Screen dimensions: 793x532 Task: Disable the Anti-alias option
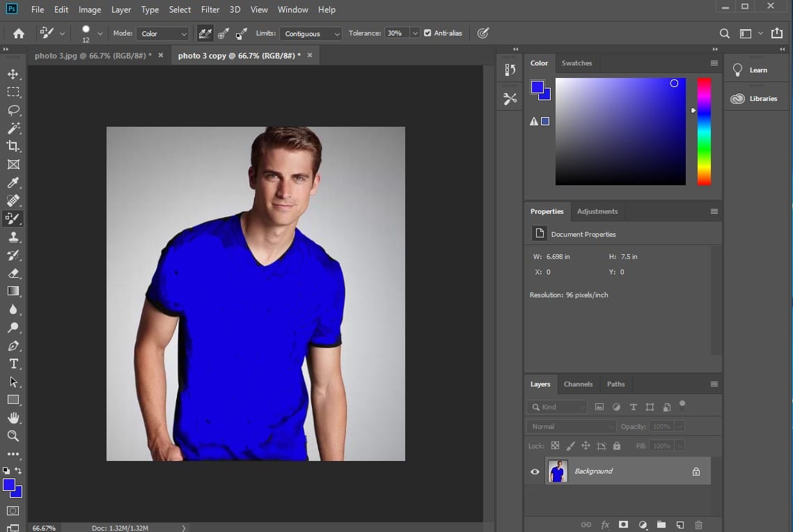(x=427, y=33)
